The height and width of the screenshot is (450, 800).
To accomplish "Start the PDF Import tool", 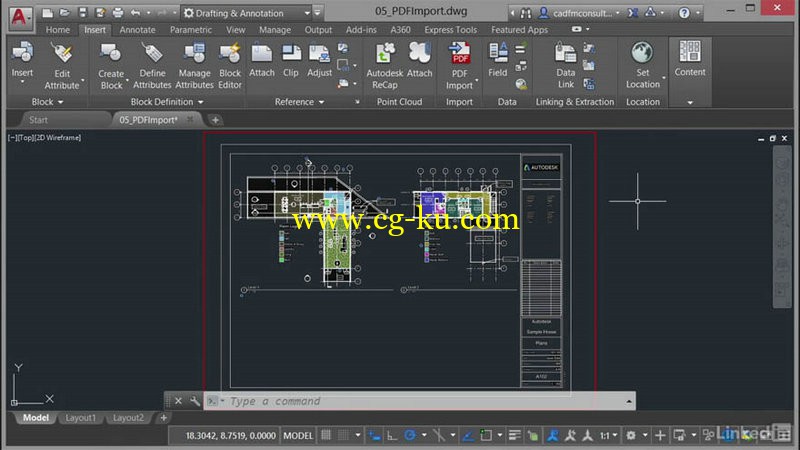I will [x=460, y=66].
